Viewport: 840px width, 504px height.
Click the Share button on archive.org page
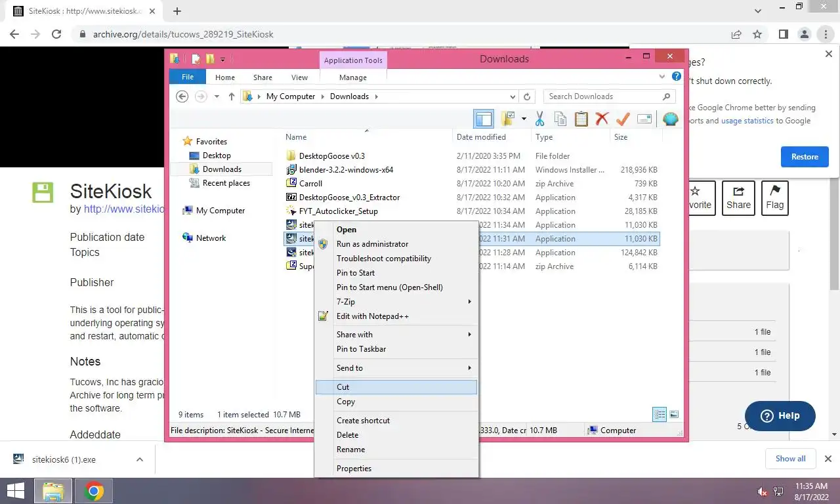(x=738, y=198)
